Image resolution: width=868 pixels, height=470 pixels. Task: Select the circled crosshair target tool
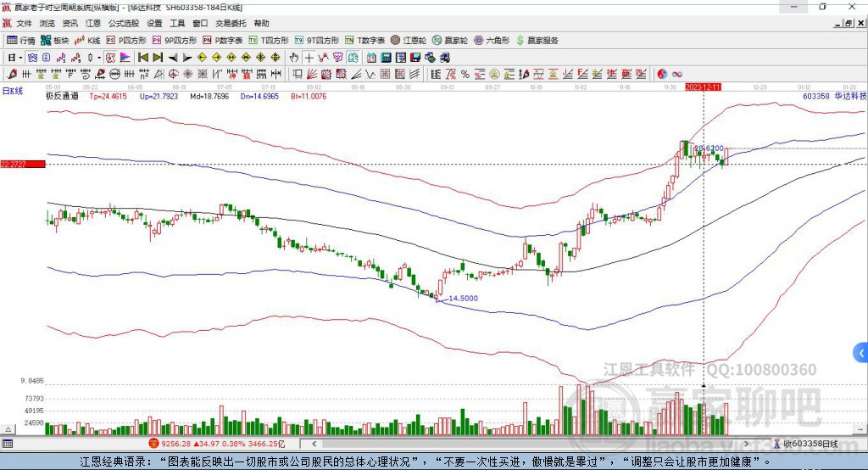(x=173, y=75)
